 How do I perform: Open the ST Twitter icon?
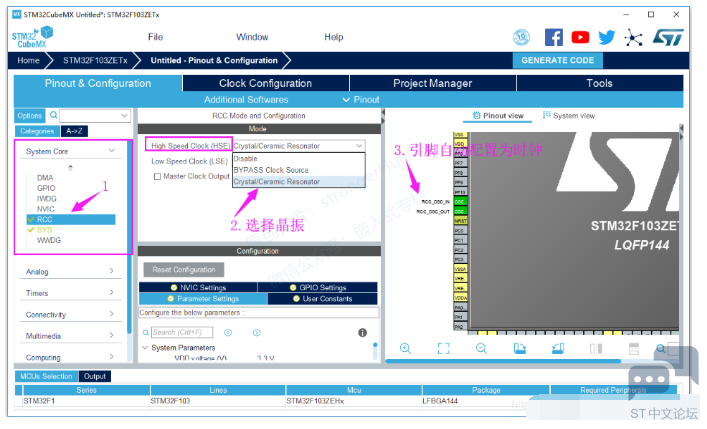[606, 37]
